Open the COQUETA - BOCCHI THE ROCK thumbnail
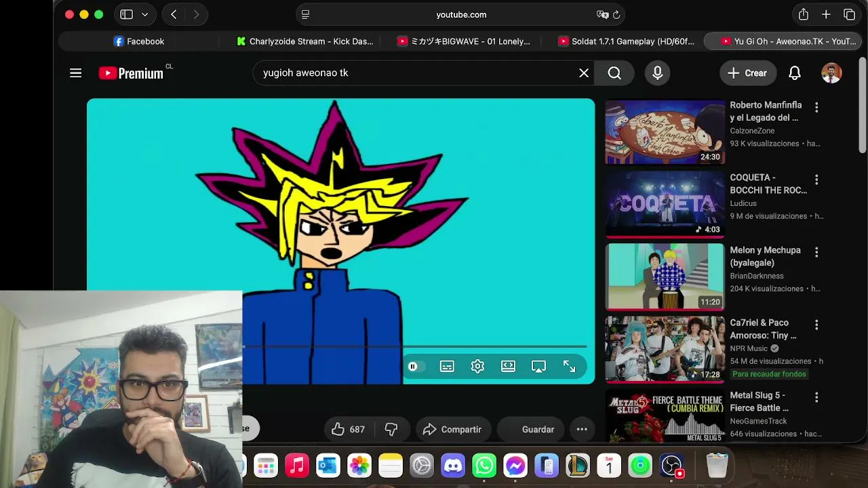868x488 pixels. coord(665,204)
